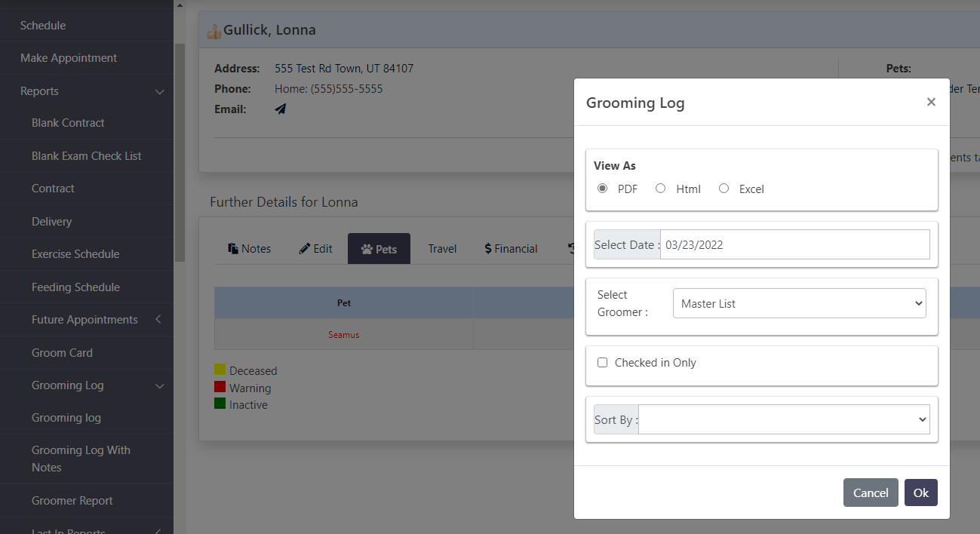
Task: Click the Cancel button
Action: [x=871, y=493]
